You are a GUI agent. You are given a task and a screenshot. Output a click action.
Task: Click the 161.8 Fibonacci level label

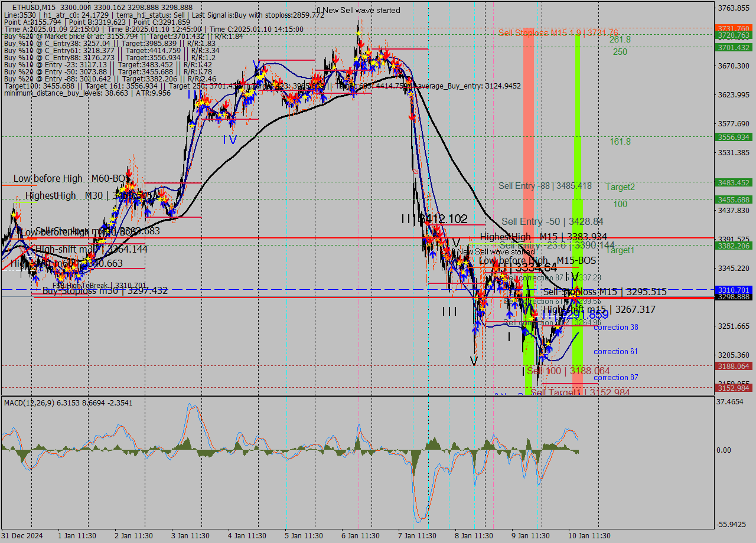pyautogui.click(x=620, y=142)
